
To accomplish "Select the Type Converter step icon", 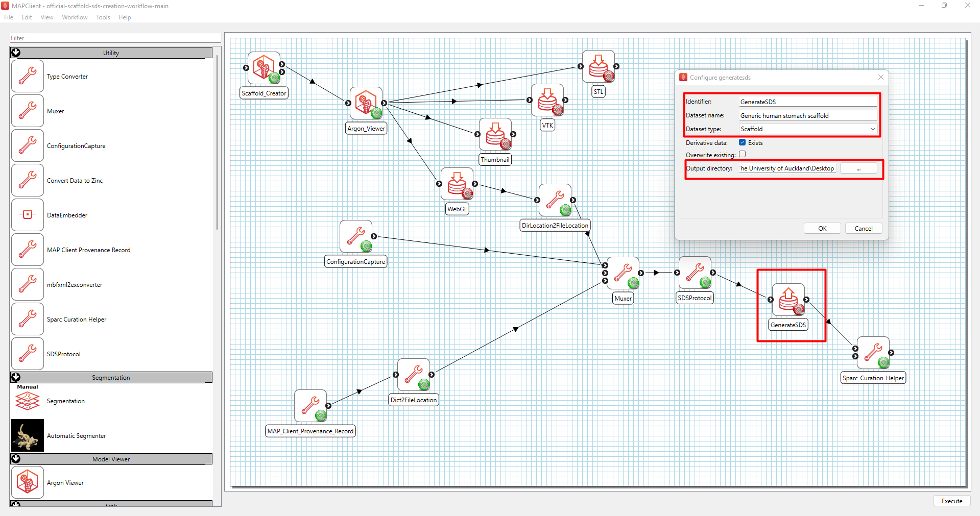I will pyautogui.click(x=28, y=76).
